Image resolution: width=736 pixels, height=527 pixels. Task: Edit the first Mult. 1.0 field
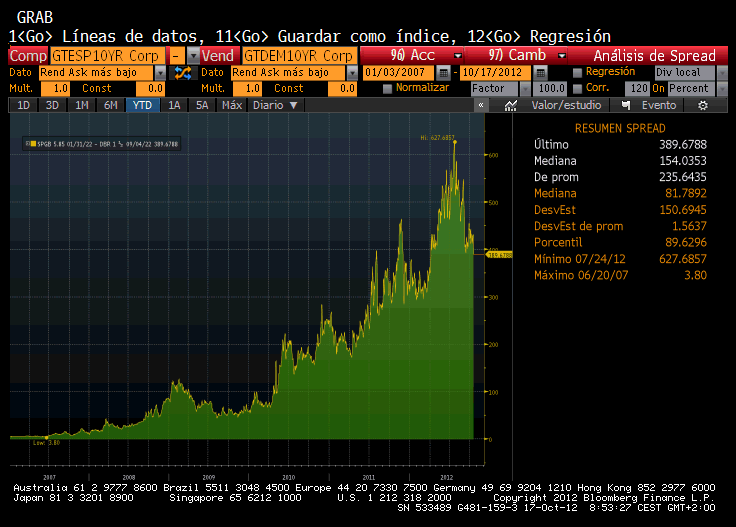(x=55, y=89)
